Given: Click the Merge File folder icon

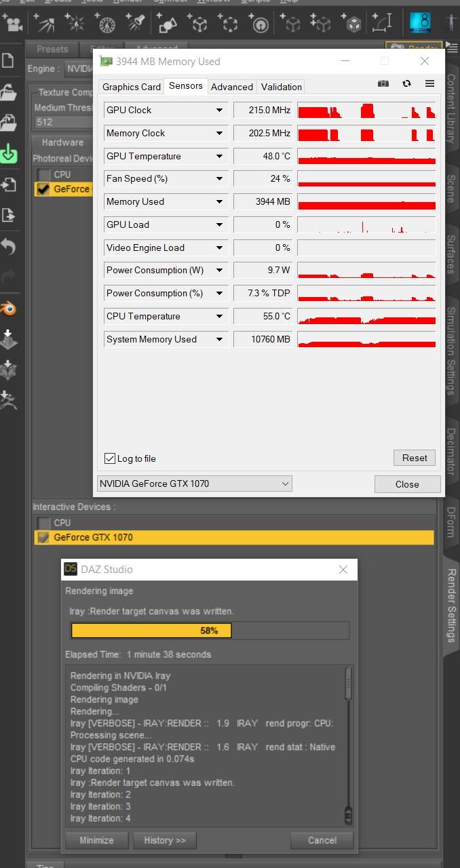Looking at the screenshot, I should coord(8,123).
